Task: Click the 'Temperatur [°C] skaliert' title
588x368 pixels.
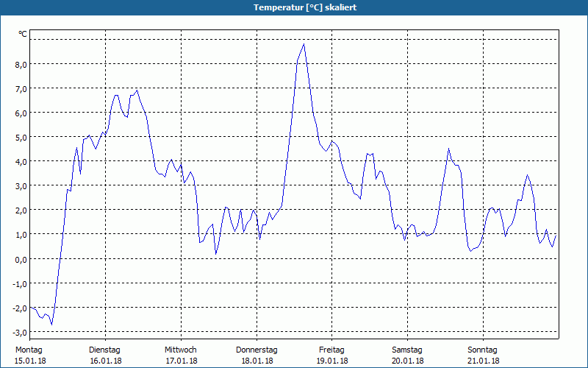Action: click(x=305, y=7)
